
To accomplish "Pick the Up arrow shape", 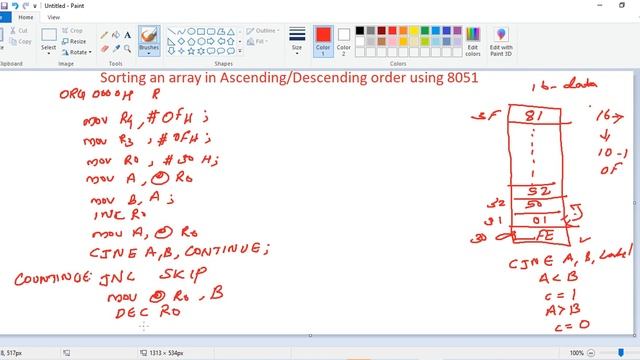I will 231,42.
